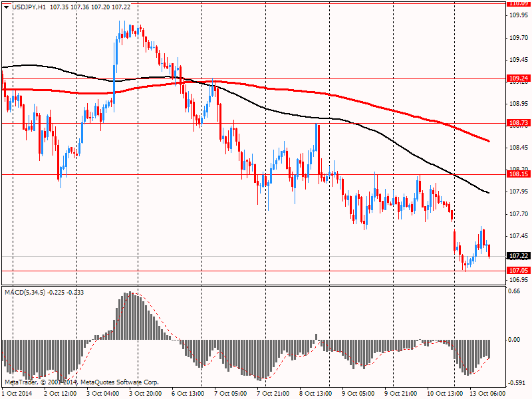
Task: Select the 6 Oct 13:00 time label
Action: (x=188, y=394)
